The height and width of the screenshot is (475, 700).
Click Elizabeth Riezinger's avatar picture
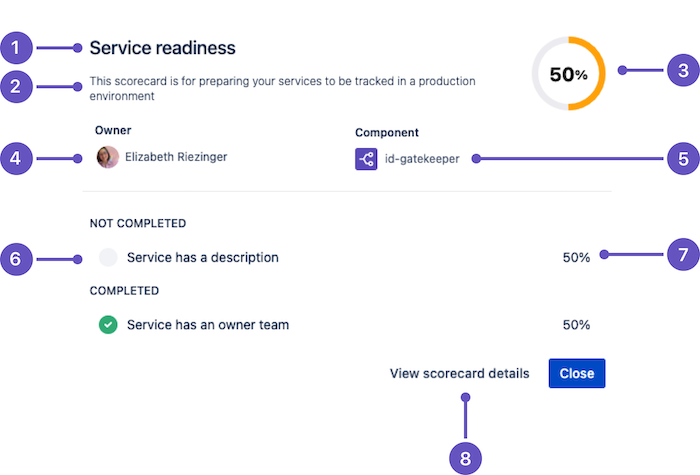pos(107,157)
